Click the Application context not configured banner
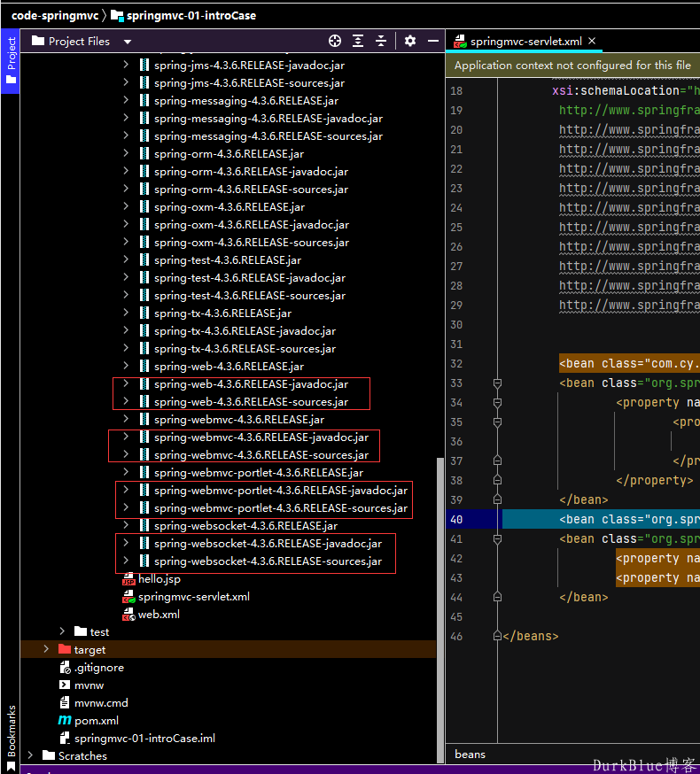The width and height of the screenshot is (700, 774). [x=572, y=66]
